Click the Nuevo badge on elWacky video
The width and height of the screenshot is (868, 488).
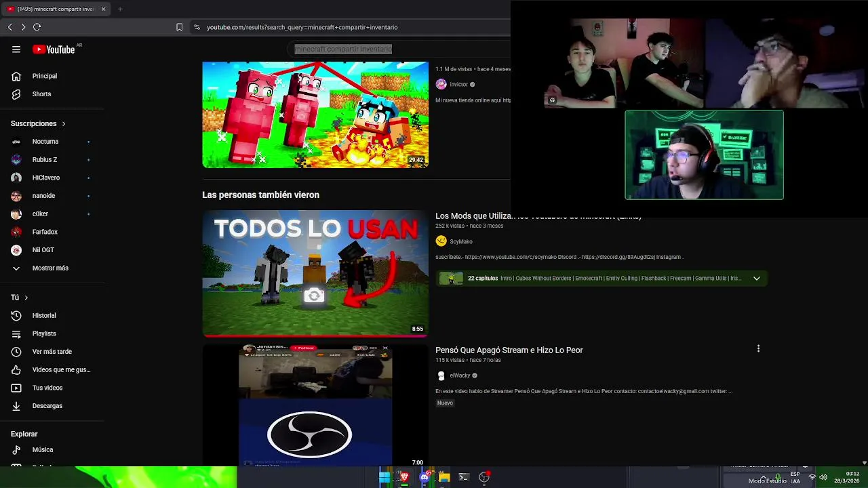[x=445, y=403]
